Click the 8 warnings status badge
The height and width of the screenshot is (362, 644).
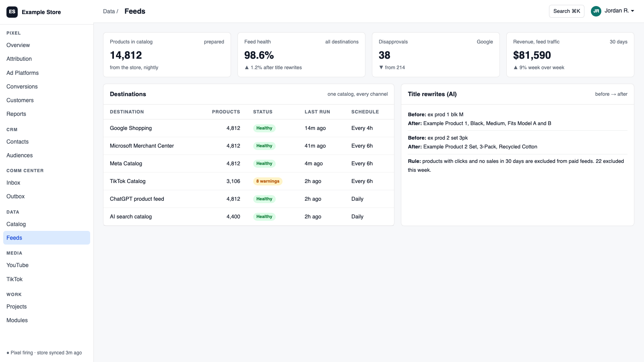coord(268,181)
